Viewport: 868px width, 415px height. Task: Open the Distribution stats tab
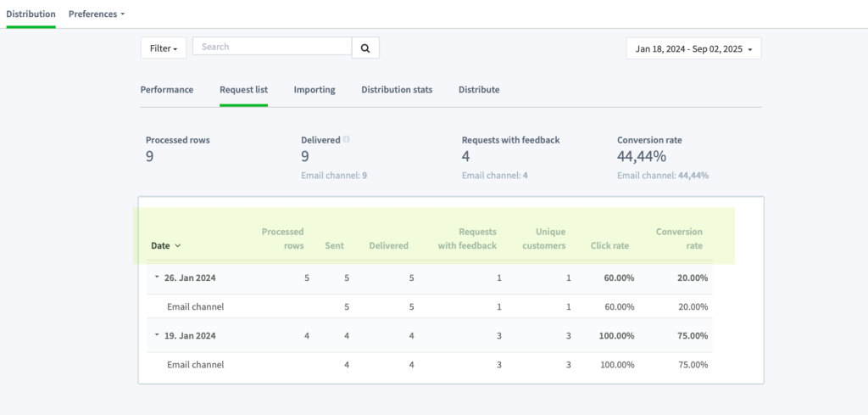pyautogui.click(x=397, y=89)
